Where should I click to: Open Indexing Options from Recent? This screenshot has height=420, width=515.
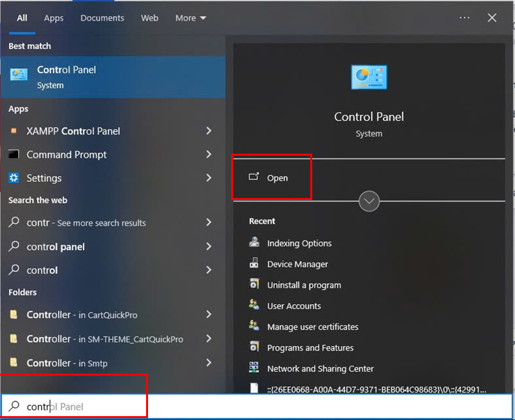299,243
